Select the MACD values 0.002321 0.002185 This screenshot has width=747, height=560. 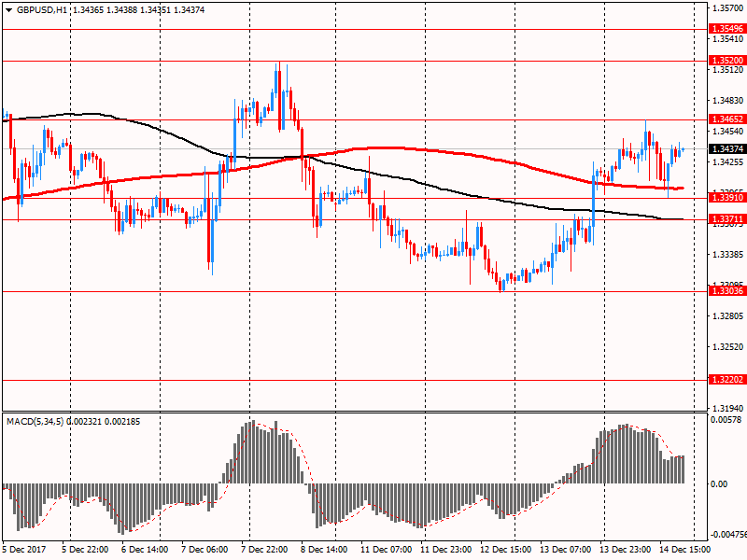coord(104,422)
